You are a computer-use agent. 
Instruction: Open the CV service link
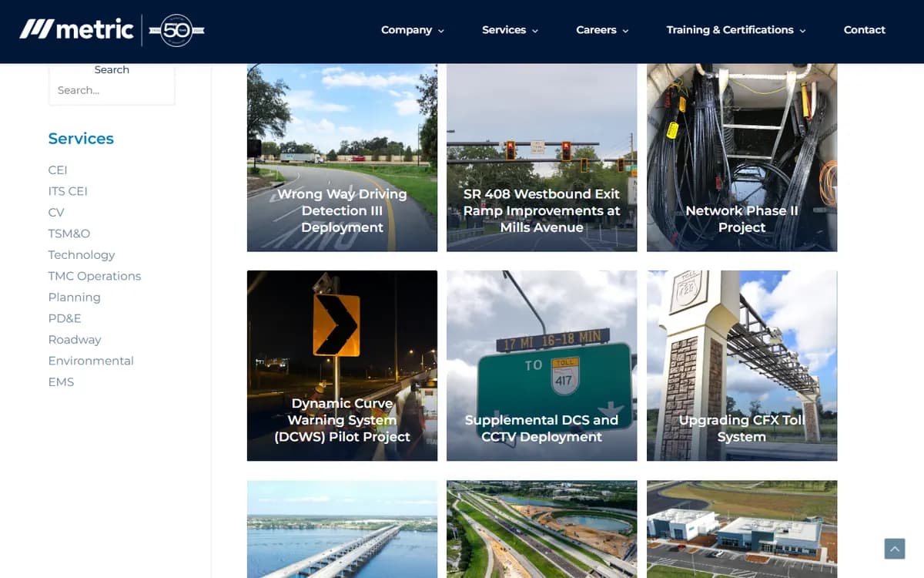(56, 212)
